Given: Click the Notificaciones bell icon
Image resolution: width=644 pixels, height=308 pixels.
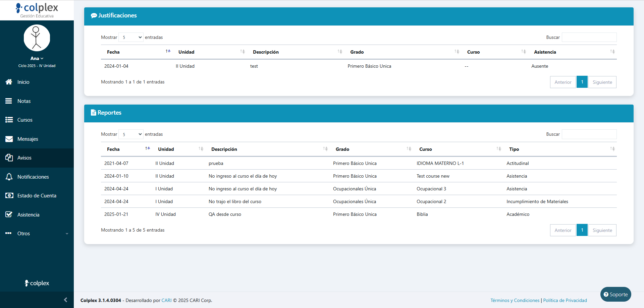Looking at the screenshot, I should click(x=9, y=177).
